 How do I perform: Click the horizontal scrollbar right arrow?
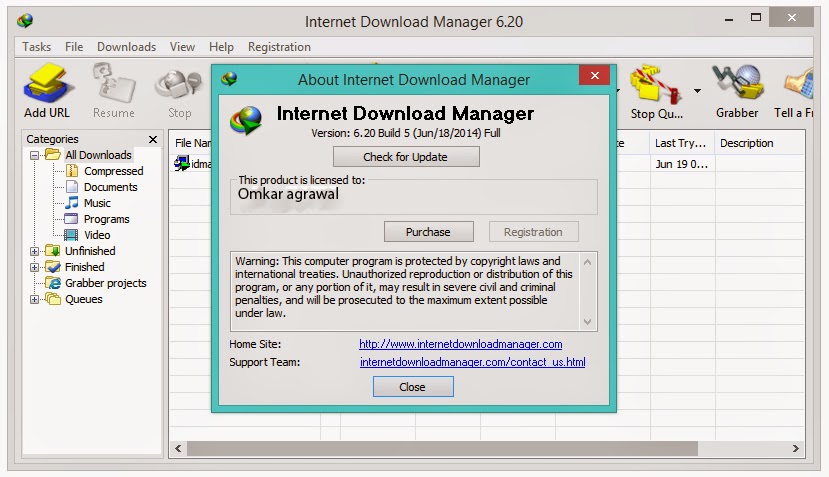[796, 448]
